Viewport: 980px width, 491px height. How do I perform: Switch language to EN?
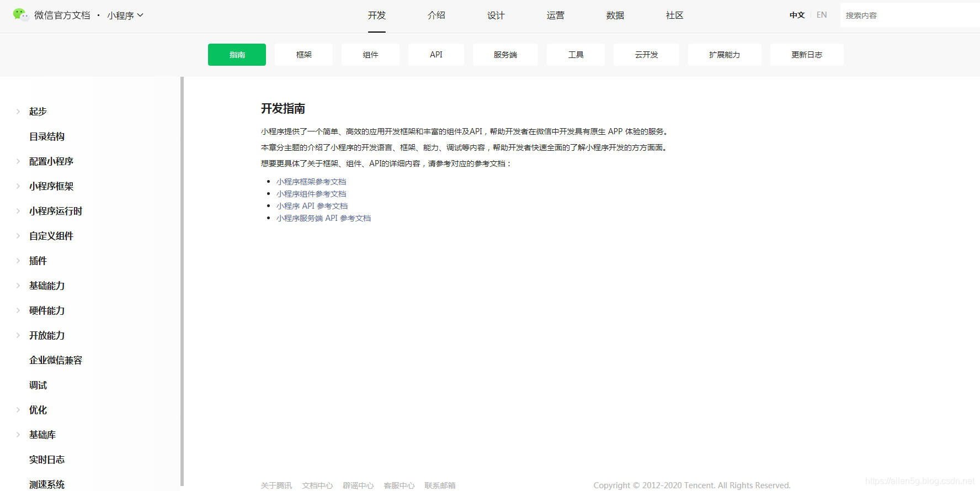coord(822,15)
